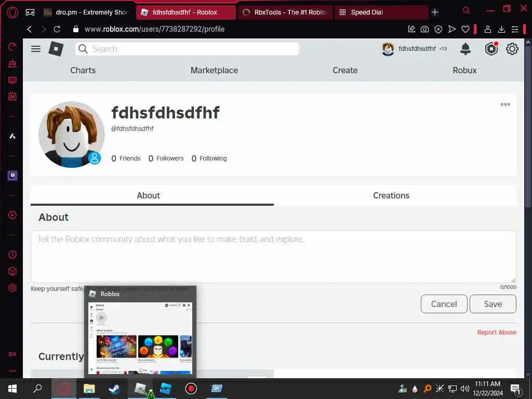The width and height of the screenshot is (532, 399).
Task: Switch to the RbxTools browser tab
Action: pos(285,12)
